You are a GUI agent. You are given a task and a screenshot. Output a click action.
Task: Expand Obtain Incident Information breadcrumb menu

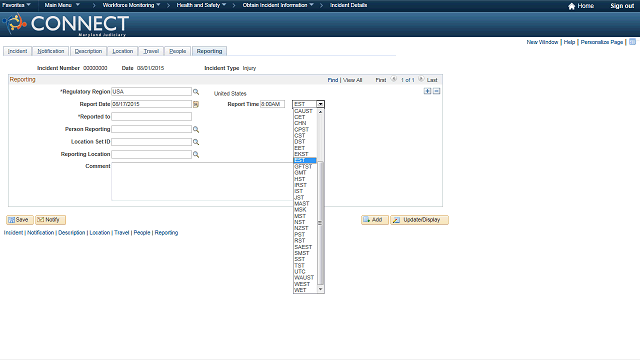tap(278, 5)
